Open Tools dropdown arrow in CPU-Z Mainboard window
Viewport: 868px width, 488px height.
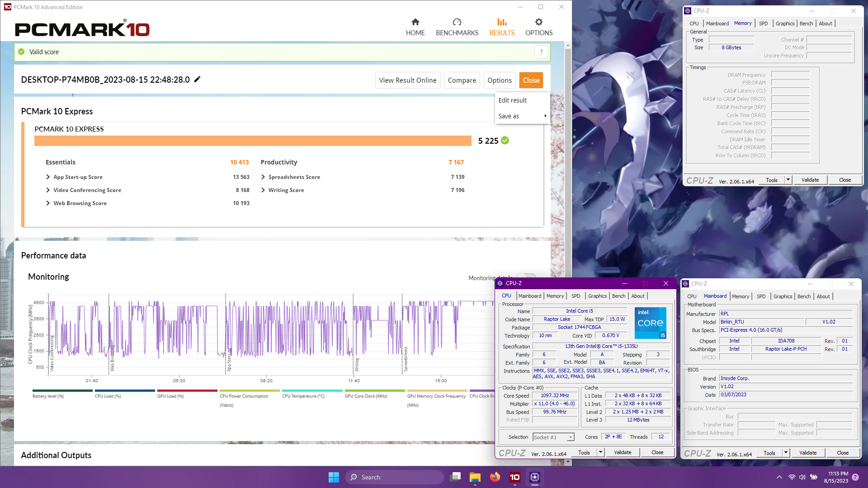[786, 453]
